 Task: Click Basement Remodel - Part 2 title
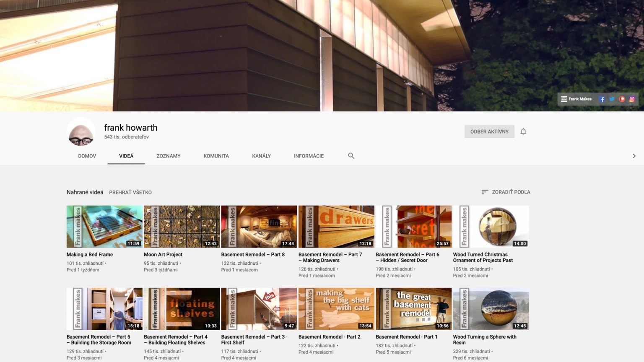[x=330, y=337]
